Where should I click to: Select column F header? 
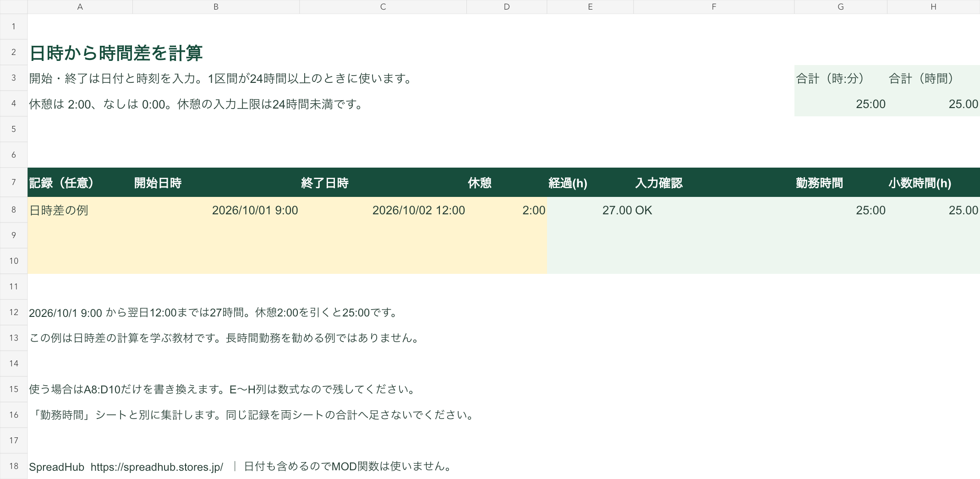(714, 7)
